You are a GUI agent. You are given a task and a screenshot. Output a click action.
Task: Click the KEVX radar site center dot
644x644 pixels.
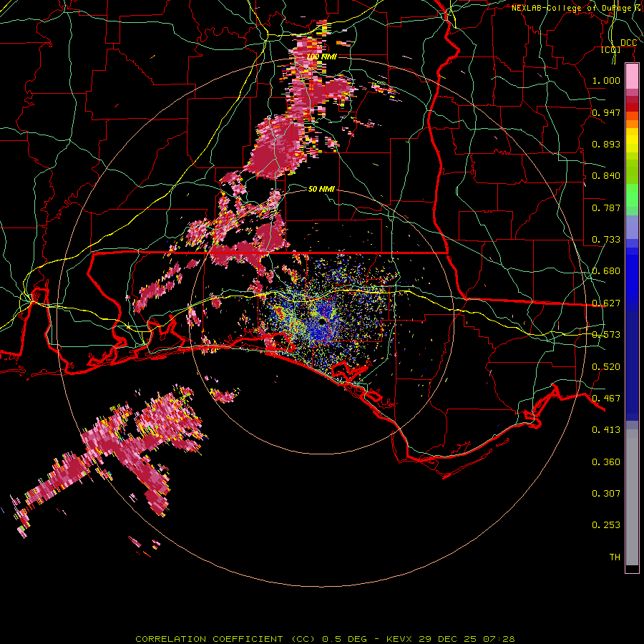322,321
